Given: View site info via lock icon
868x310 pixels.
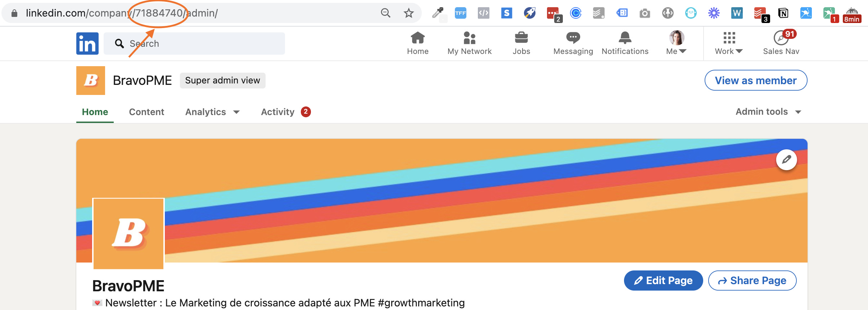Looking at the screenshot, I should point(14,13).
